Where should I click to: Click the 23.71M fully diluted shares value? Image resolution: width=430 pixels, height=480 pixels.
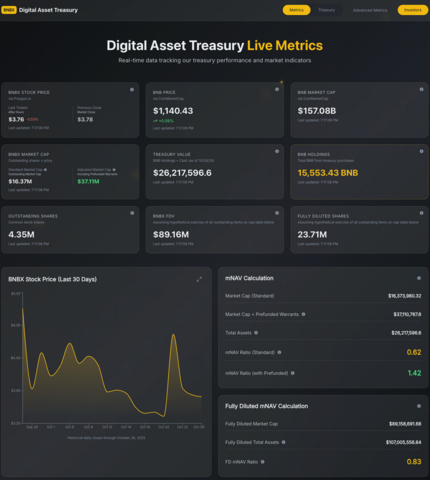pyautogui.click(x=312, y=234)
